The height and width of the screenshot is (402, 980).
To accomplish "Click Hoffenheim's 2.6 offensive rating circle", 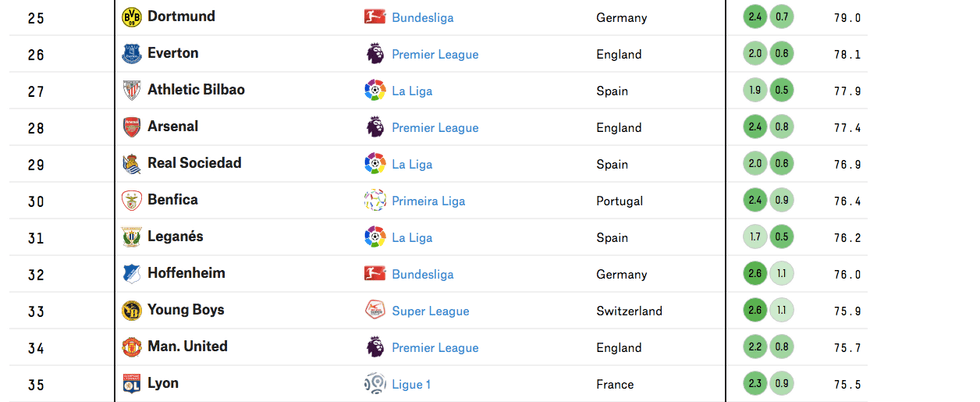I will pyautogui.click(x=756, y=274).
